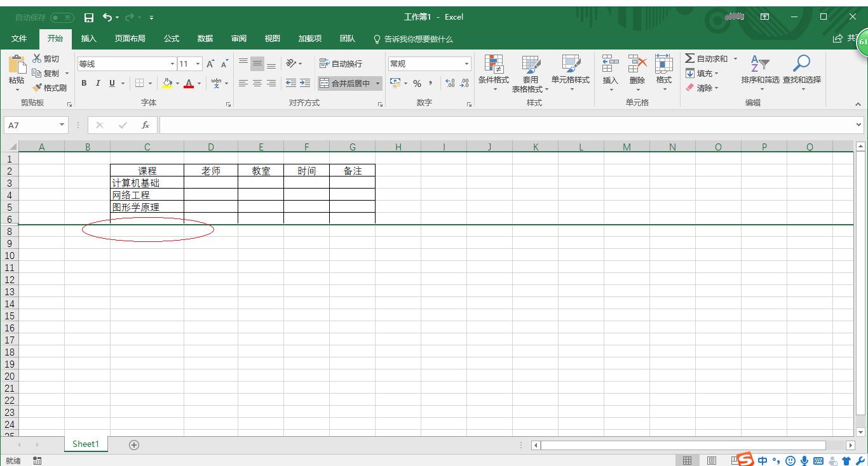This screenshot has width=868, height=466.
Task: Switch to the 数据 ribbon tab
Action: [x=205, y=38]
